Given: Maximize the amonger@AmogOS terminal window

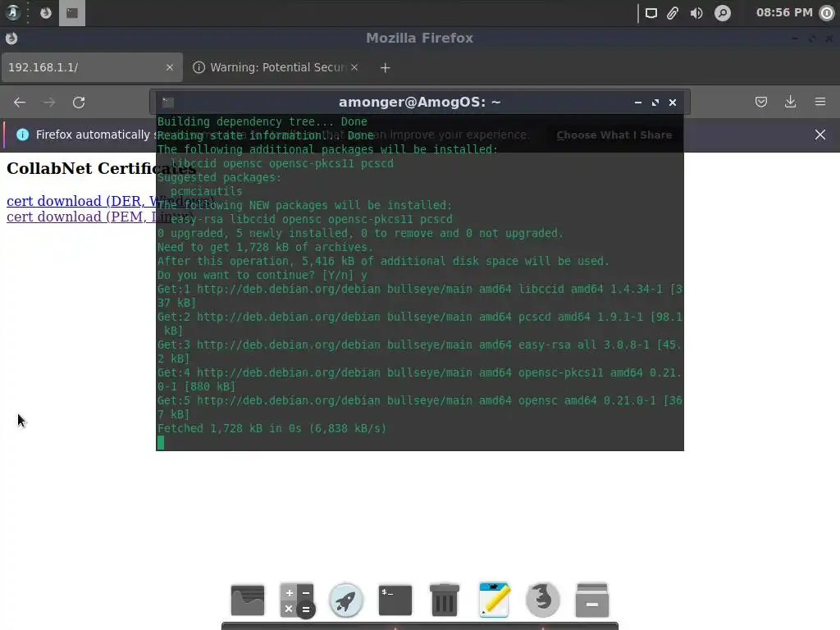Looking at the screenshot, I should [x=655, y=103].
